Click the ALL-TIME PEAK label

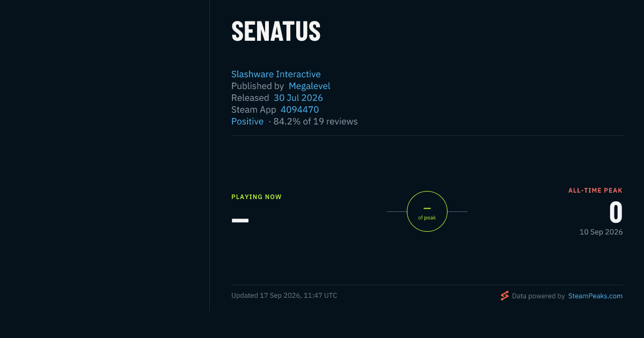tap(595, 190)
